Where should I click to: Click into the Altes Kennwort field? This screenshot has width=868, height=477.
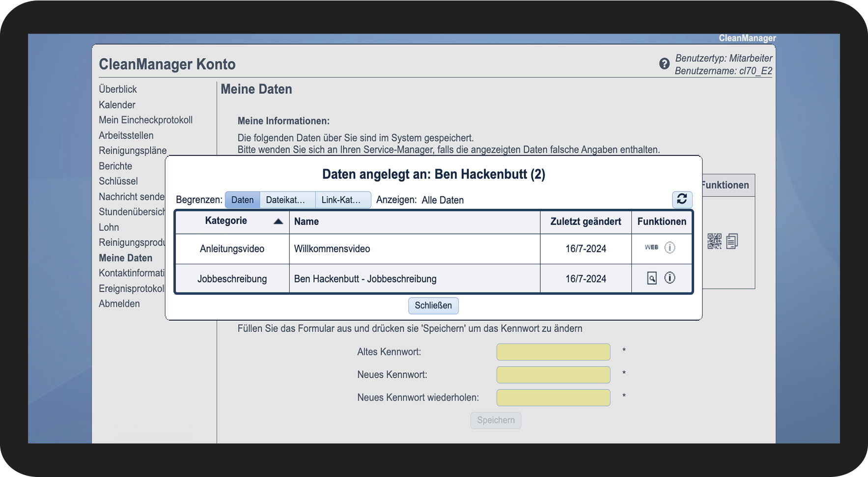(553, 352)
